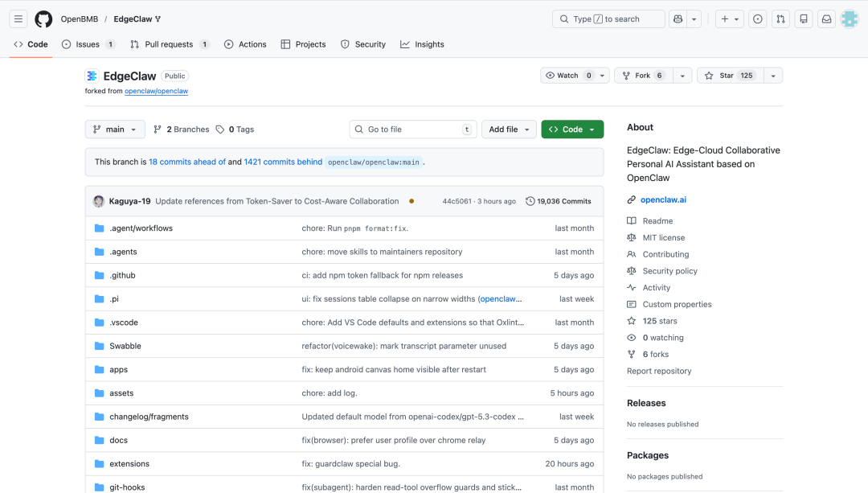The height and width of the screenshot is (493, 868).
Task: Switch to the Insights tab
Action: pyautogui.click(x=422, y=44)
